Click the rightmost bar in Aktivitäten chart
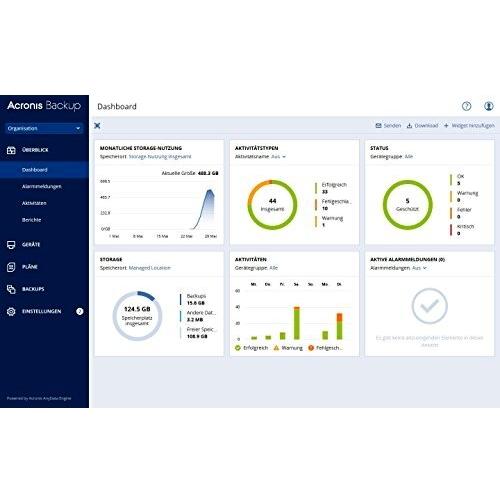Image resolution: width=500 pixels, height=500 pixels. pyautogui.click(x=339, y=326)
